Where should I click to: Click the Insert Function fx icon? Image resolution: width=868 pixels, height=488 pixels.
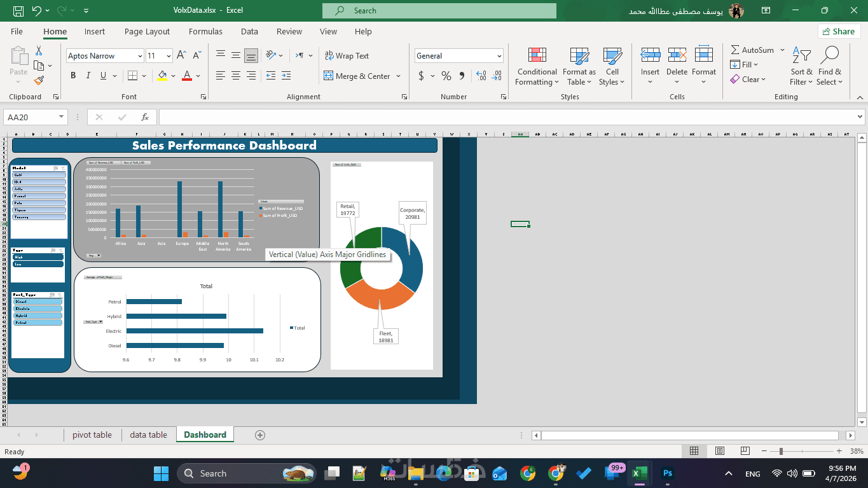pyautogui.click(x=145, y=117)
